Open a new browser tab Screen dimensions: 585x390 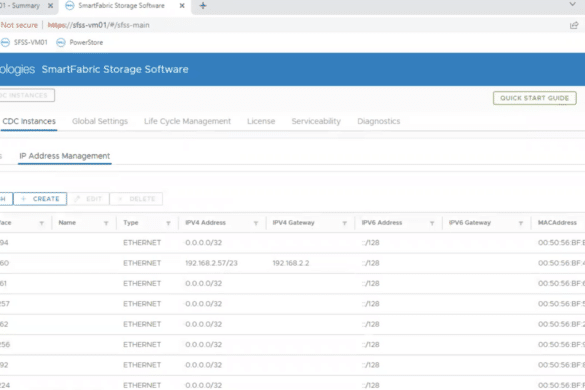pyautogui.click(x=203, y=6)
